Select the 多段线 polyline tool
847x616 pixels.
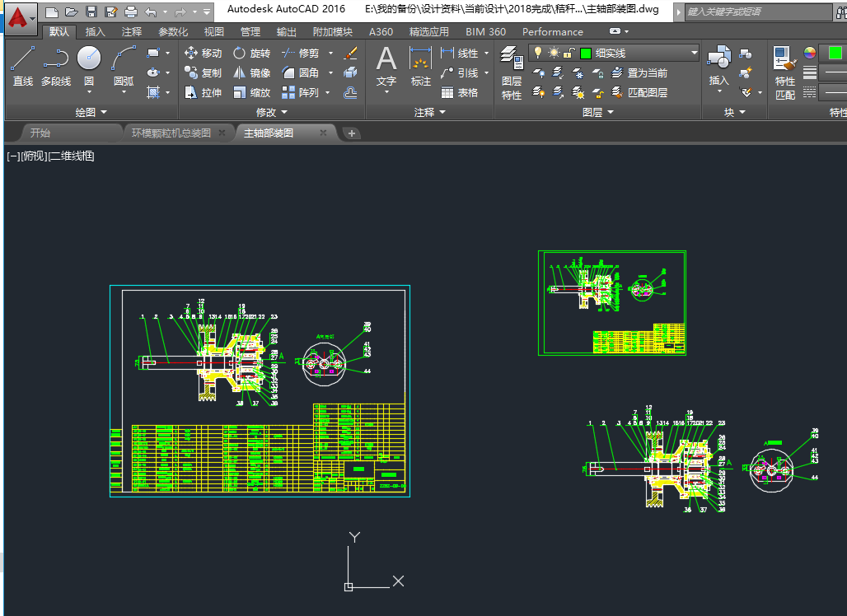[x=56, y=66]
